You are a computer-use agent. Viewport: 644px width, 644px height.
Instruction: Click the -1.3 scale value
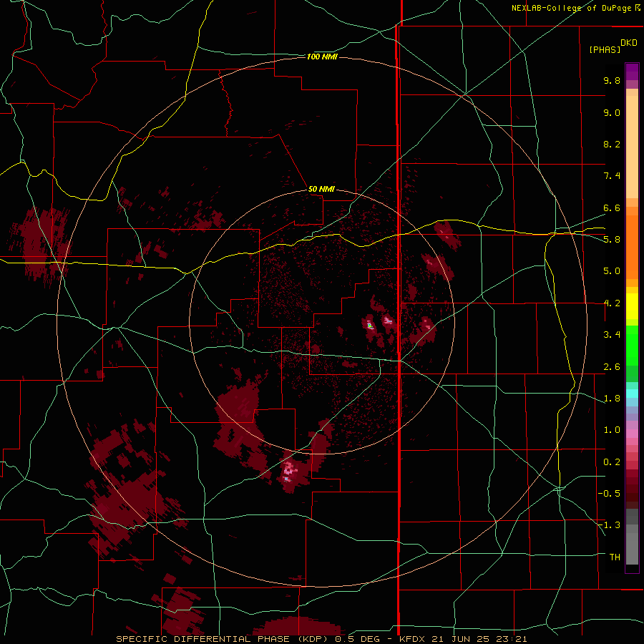tap(609, 525)
